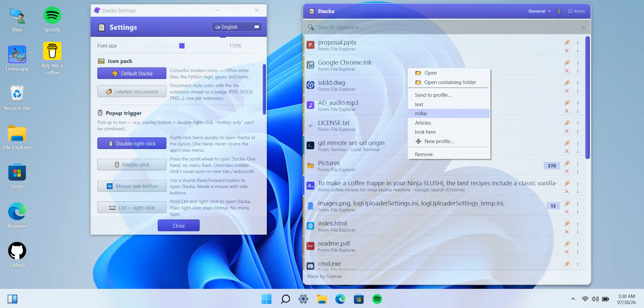This screenshot has width=644, height=308.
Task: Select the Labeled documents icon pack
Action: [132, 91]
